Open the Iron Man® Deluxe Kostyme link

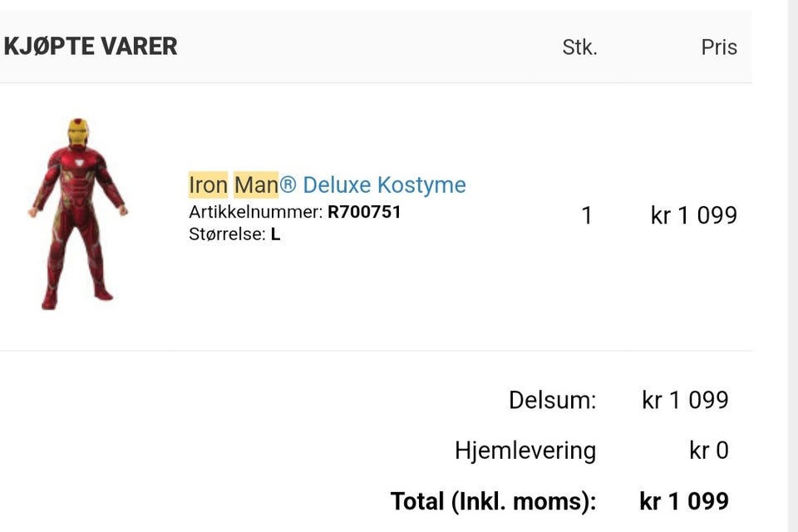[x=327, y=185]
